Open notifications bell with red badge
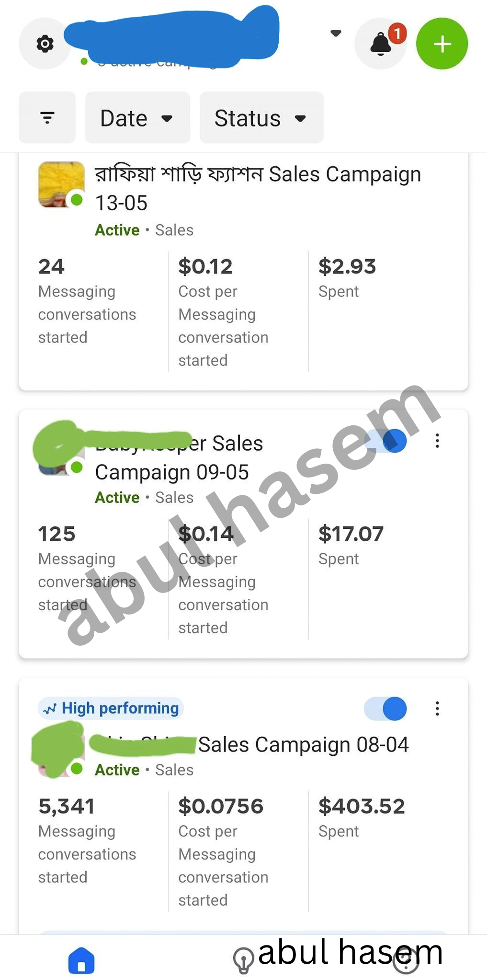The width and height of the screenshot is (487, 980). point(381,44)
